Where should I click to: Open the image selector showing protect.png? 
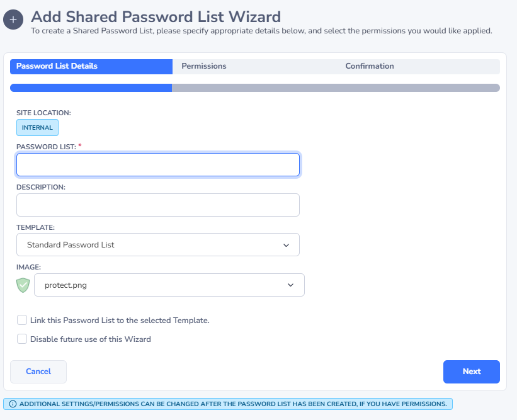pyautogui.click(x=169, y=285)
